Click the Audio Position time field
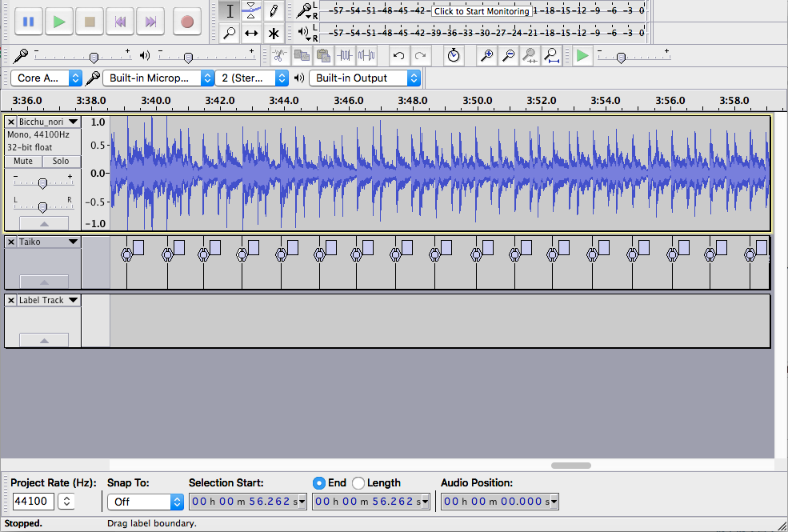The image size is (788, 532). 500,502
